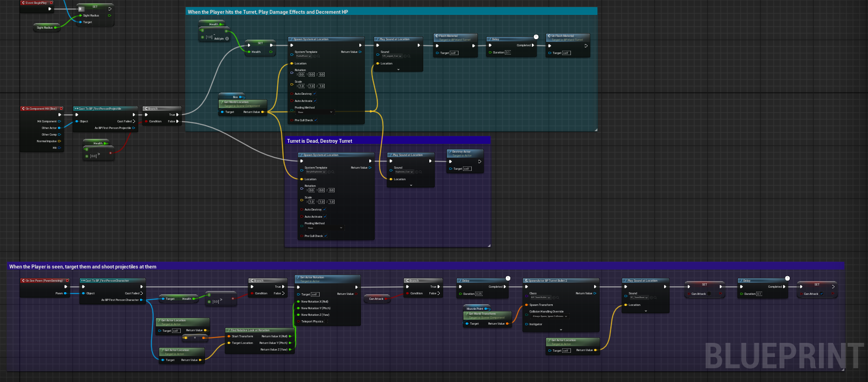This screenshot has width=868, height=382.
Task: Expand the SpawnActor BP Turret Bullet node's advanced pins
Action: (x=561, y=330)
